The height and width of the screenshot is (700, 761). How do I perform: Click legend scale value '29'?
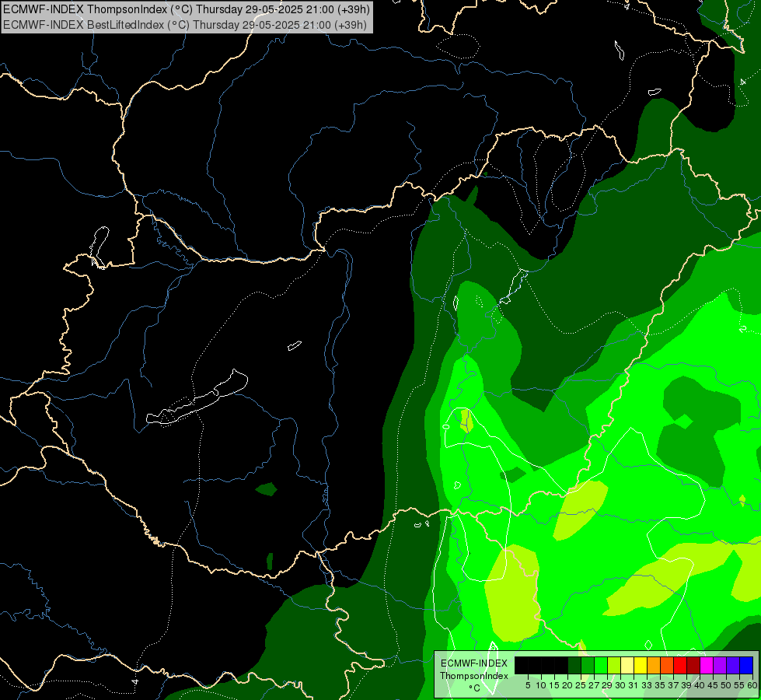coord(607,685)
